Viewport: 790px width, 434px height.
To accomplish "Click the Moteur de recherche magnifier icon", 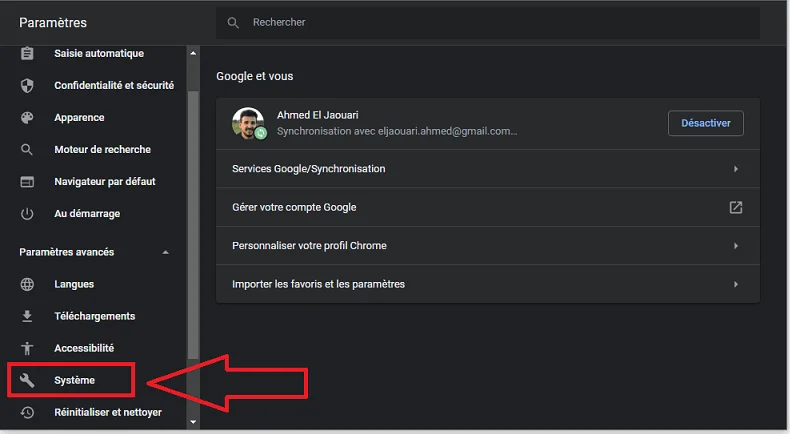I will pos(27,149).
